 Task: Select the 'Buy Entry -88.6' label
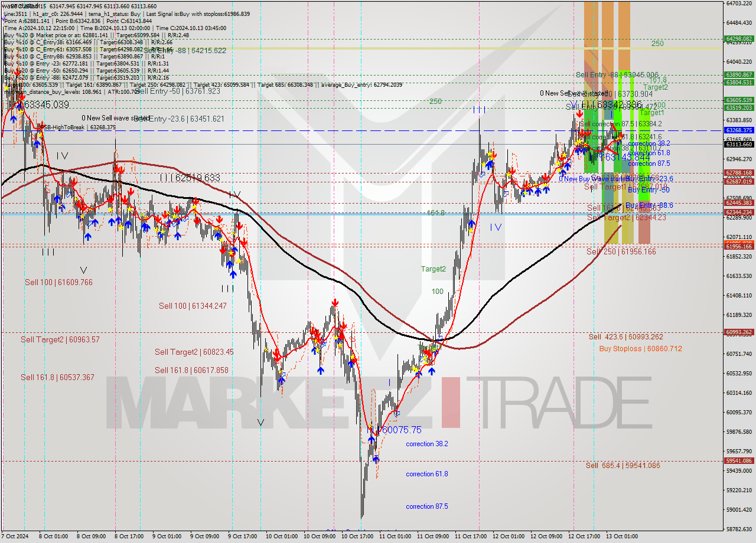pyautogui.click(x=649, y=205)
